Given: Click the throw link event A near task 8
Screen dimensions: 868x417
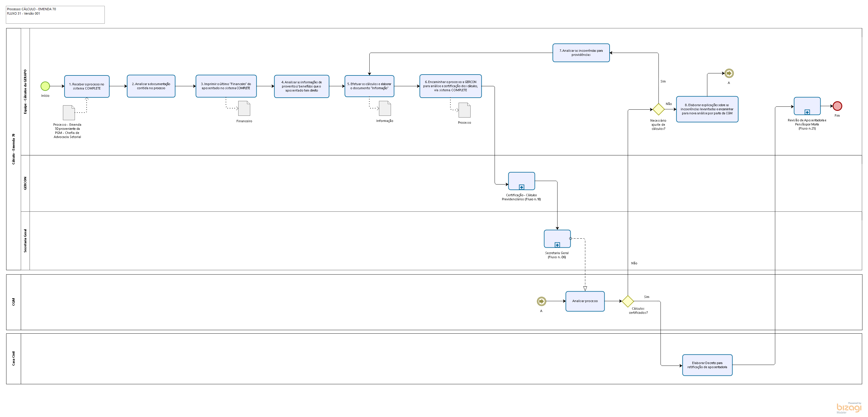Looking at the screenshot, I should coord(729,73).
